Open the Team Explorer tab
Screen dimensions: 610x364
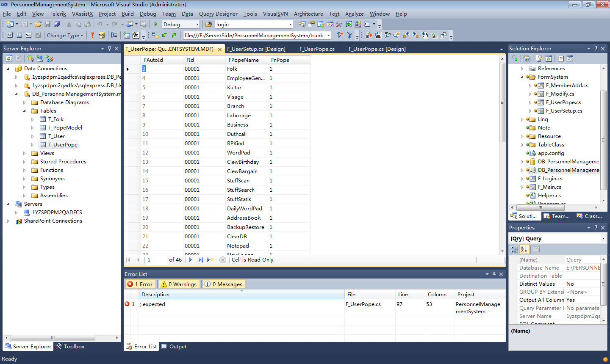tap(557, 216)
